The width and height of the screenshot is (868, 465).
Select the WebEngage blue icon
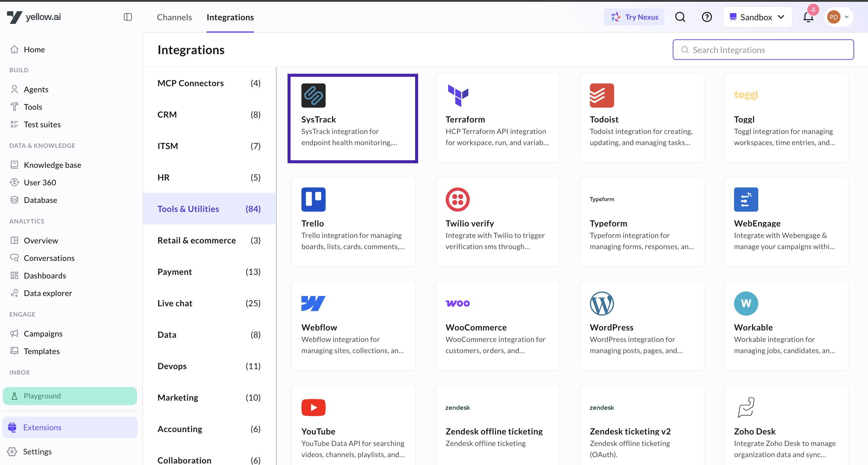point(746,200)
